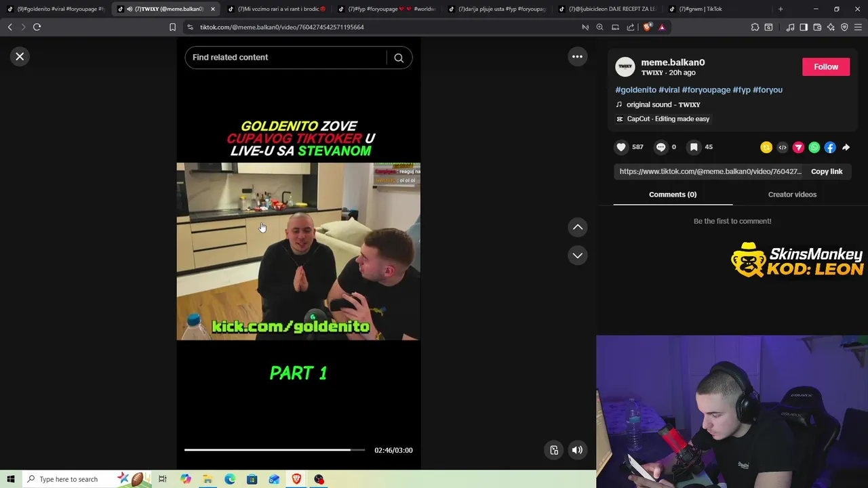Close the active TWIXY browser tab
868x488 pixels.
212,9
